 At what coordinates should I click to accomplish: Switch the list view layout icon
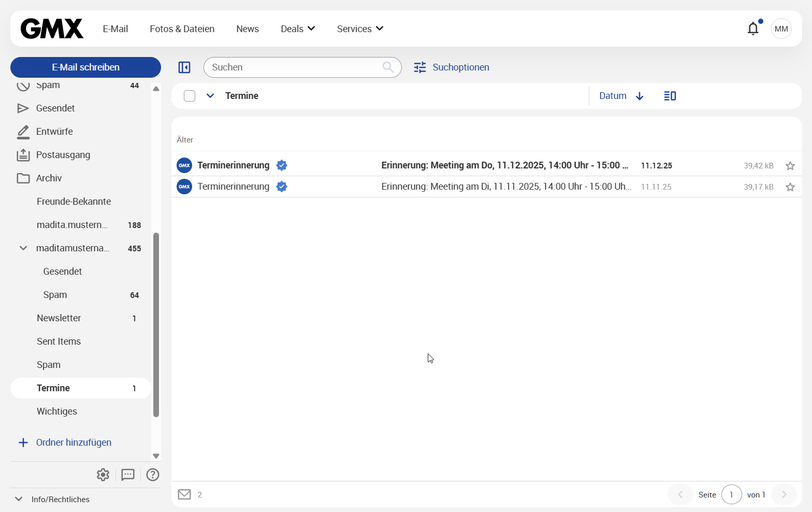tap(670, 96)
